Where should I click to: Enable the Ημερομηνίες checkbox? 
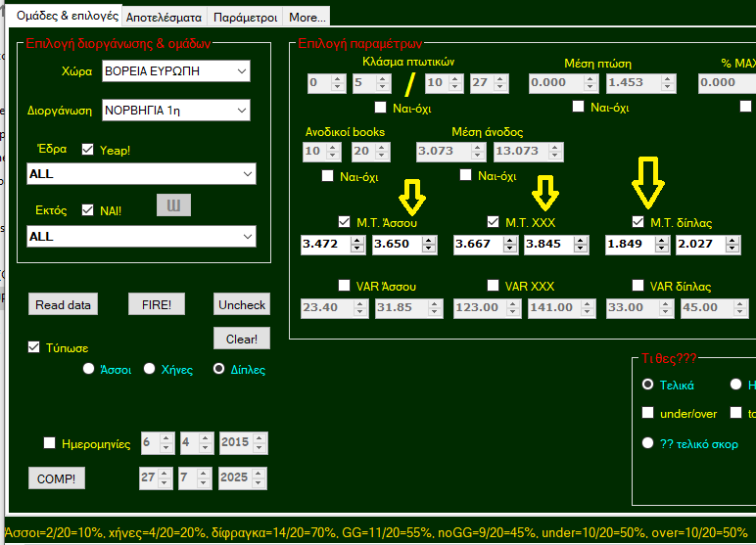(x=50, y=443)
